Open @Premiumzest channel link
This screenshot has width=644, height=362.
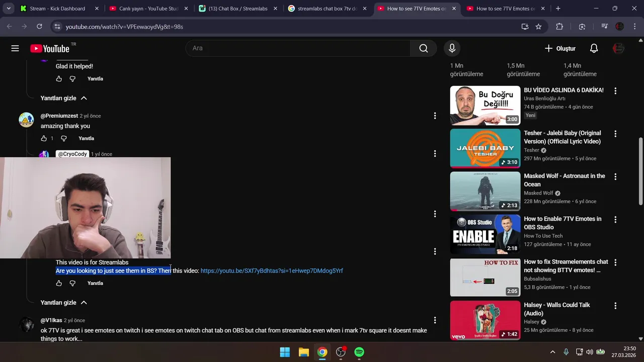click(x=59, y=116)
